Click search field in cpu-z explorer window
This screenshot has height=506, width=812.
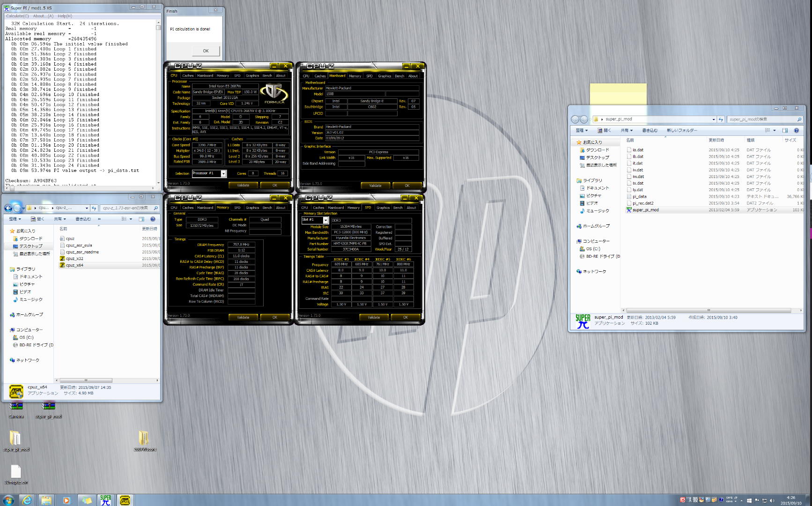click(130, 208)
